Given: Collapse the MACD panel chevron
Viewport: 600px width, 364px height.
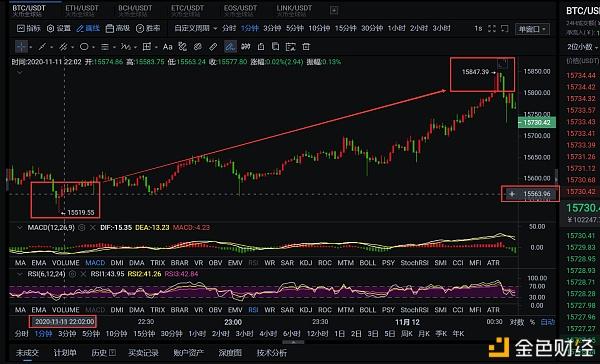Looking at the screenshot, I should (20, 227).
